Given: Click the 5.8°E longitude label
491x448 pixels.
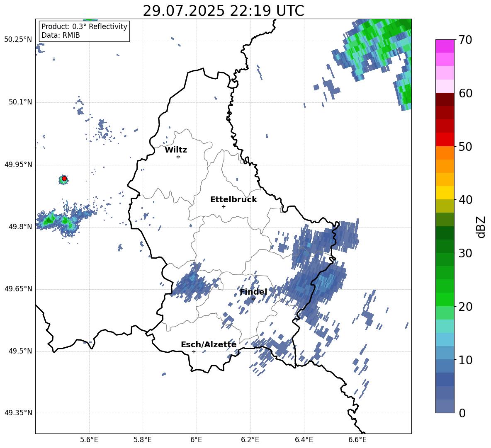Looking at the screenshot, I should point(143,440).
